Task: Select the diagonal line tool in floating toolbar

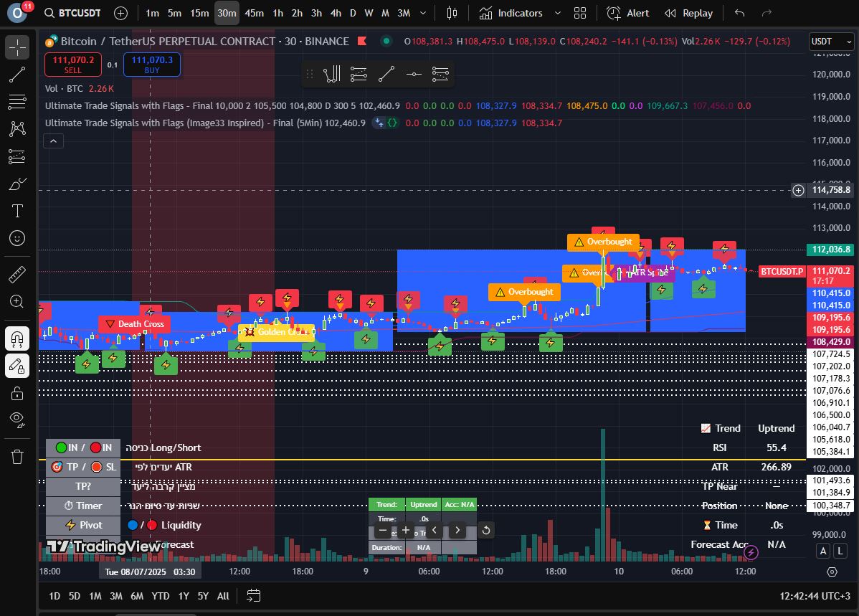Action: tap(386, 74)
